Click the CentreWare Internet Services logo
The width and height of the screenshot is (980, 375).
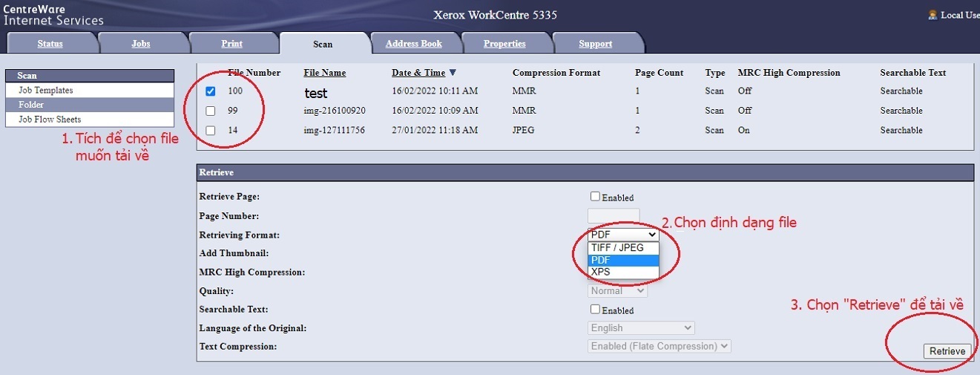click(x=53, y=14)
